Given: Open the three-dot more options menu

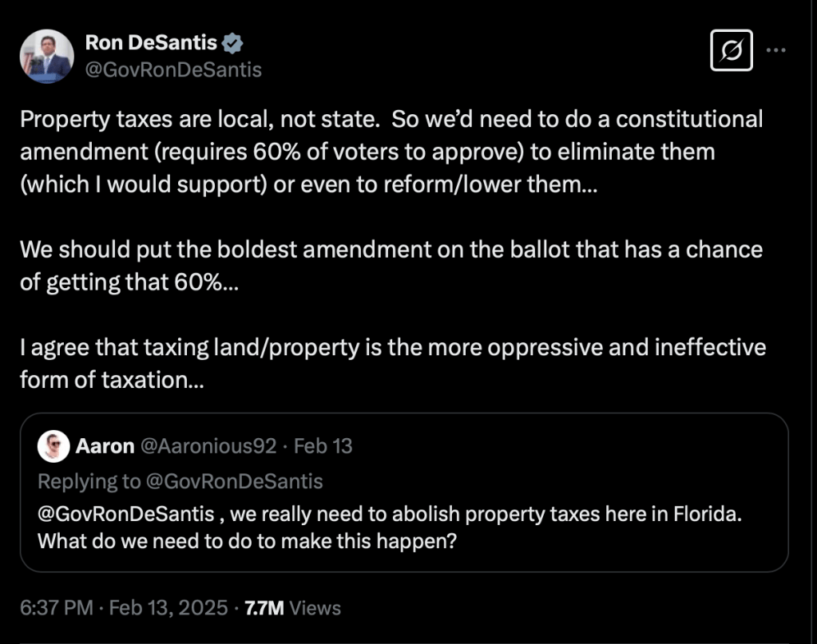Looking at the screenshot, I should [x=775, y=49].
